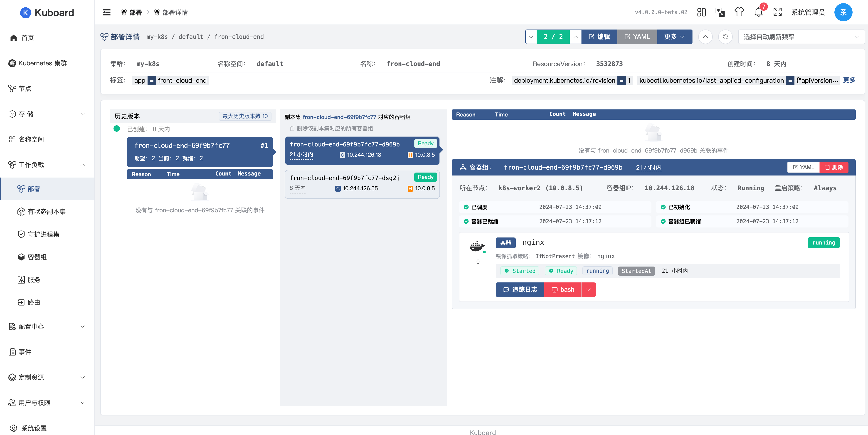Decrease replica count chevron
The image size is (868, 435).
click(531, 37)
